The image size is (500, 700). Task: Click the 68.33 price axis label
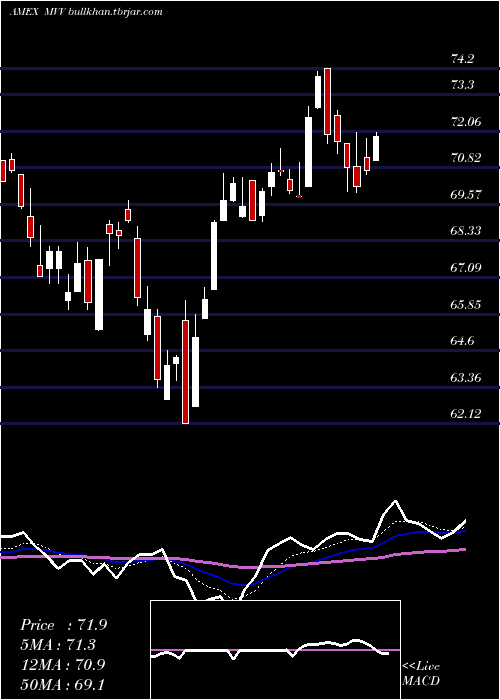tap(467, 231)
